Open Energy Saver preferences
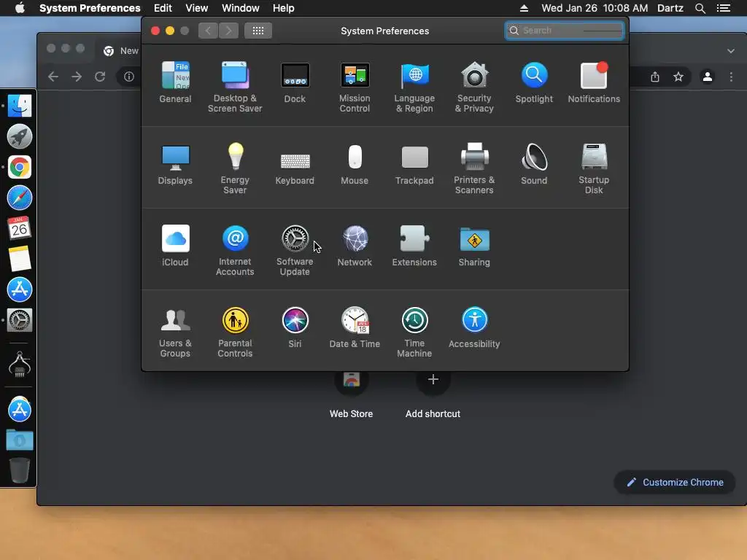 point(235,169)
